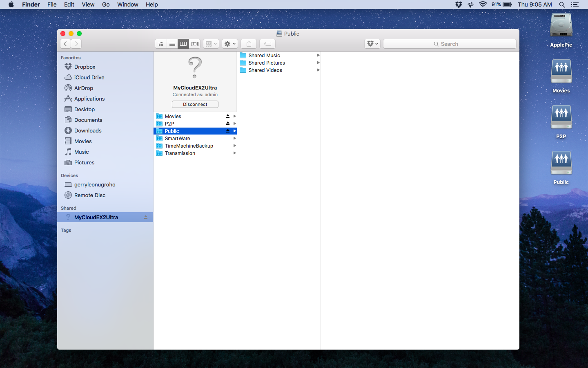Go forward in Finder navigation
Viewport: 588px width, 368px height.
pyautogui.click(x=76, y=44)
